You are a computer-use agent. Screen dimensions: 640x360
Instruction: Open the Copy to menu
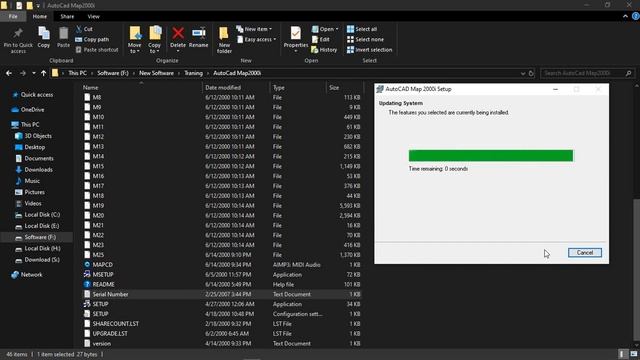tap(155, 40)
